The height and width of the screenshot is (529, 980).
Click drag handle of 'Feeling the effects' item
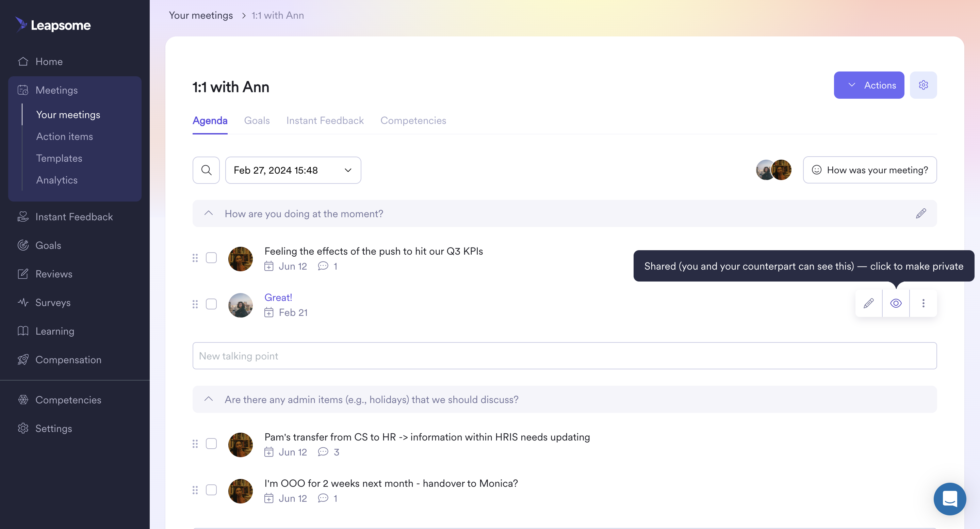coord(195,258)
